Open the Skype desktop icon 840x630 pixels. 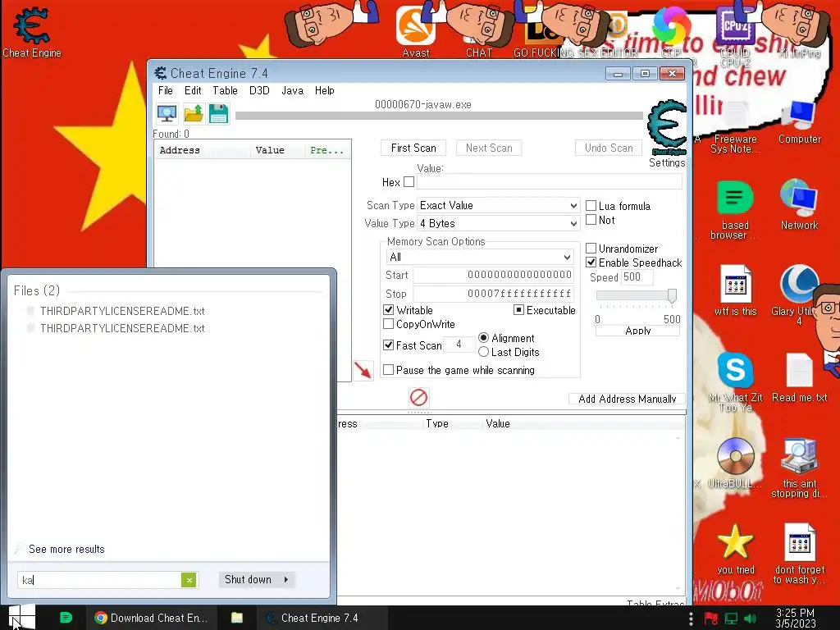[x=735, y=382]
